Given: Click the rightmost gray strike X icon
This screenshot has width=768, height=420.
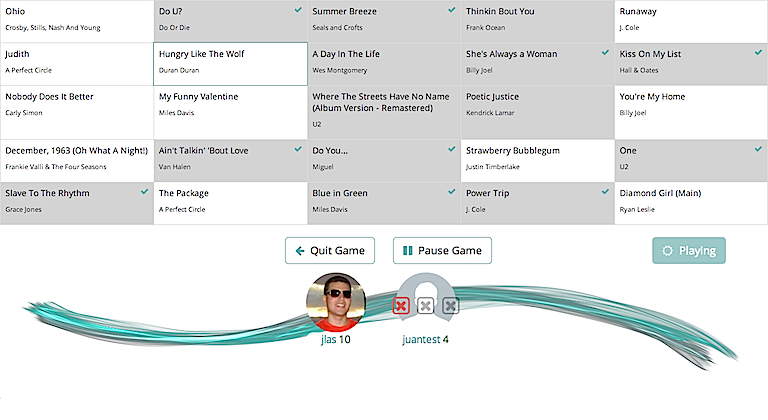Looking at the screenshot, I should [x=450, y=305].
